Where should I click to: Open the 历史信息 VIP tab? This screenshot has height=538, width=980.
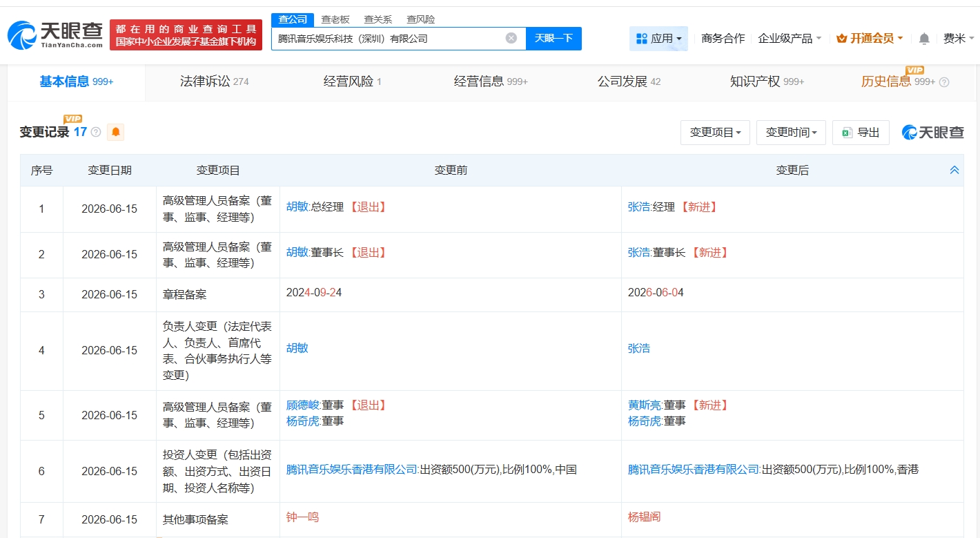(x=898, y=82)
